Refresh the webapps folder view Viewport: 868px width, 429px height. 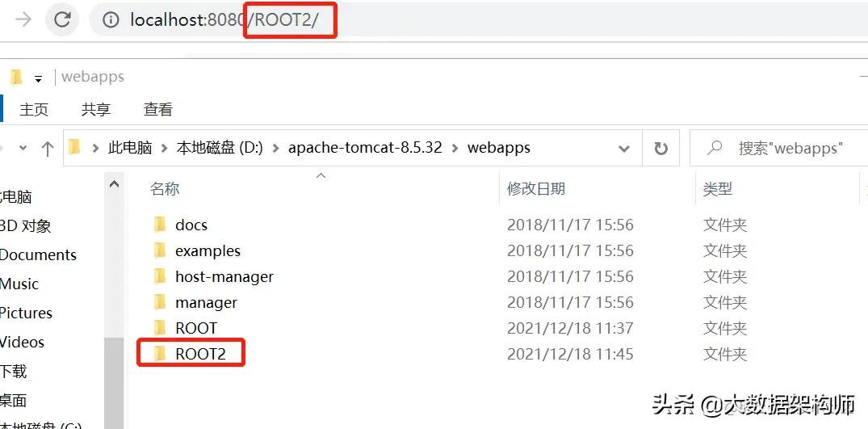coord(660,149)
